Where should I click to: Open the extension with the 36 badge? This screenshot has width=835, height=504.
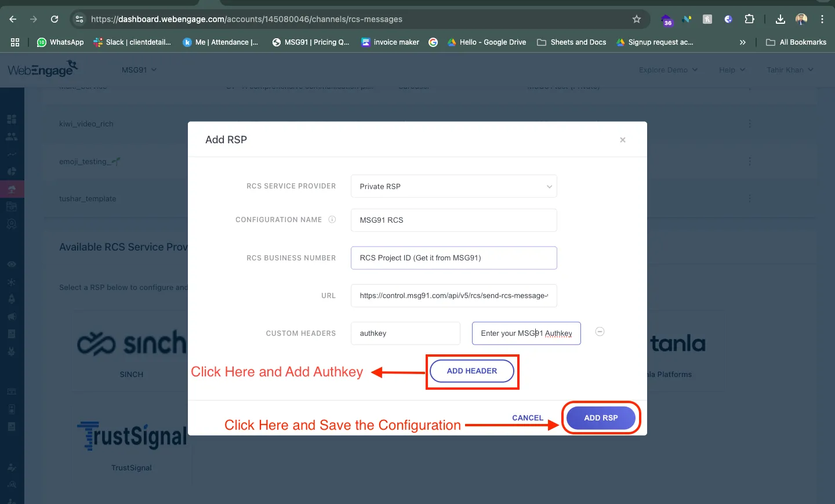coord(667,20)
